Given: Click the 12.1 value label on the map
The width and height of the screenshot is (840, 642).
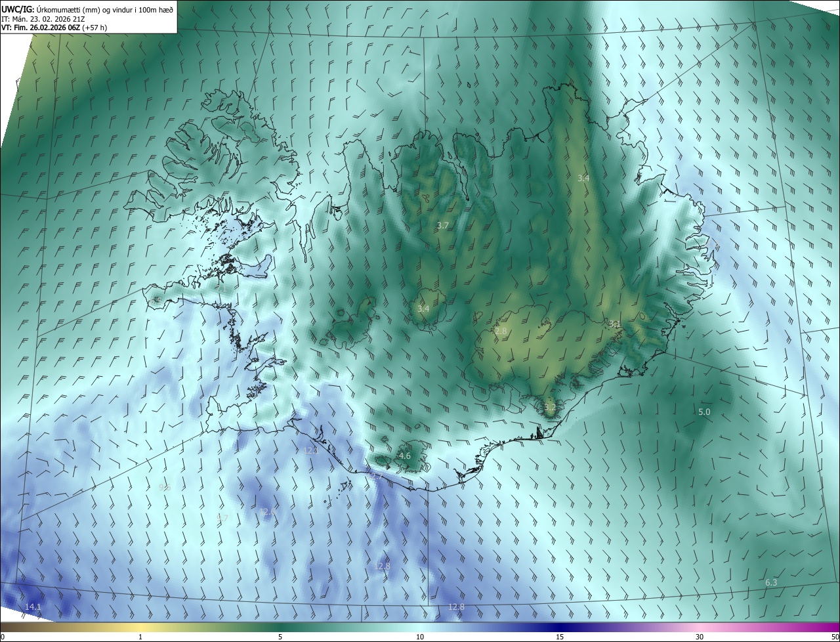Looking at the screenshot, I should pyautogui.click(x=311, y=450).
